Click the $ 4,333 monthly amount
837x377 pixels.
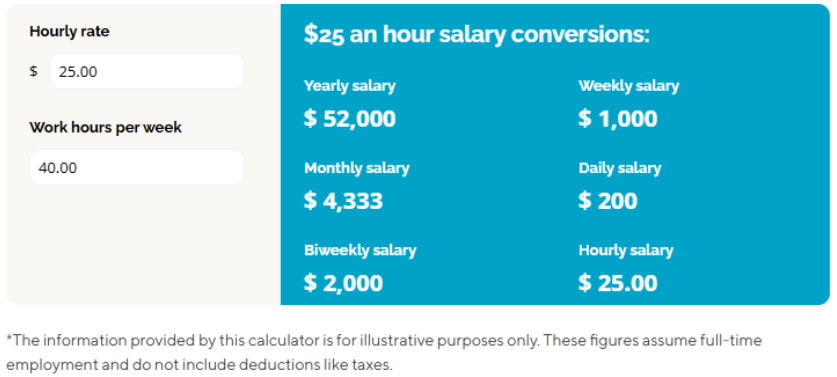pyautogui.click(x=344, y=201)
